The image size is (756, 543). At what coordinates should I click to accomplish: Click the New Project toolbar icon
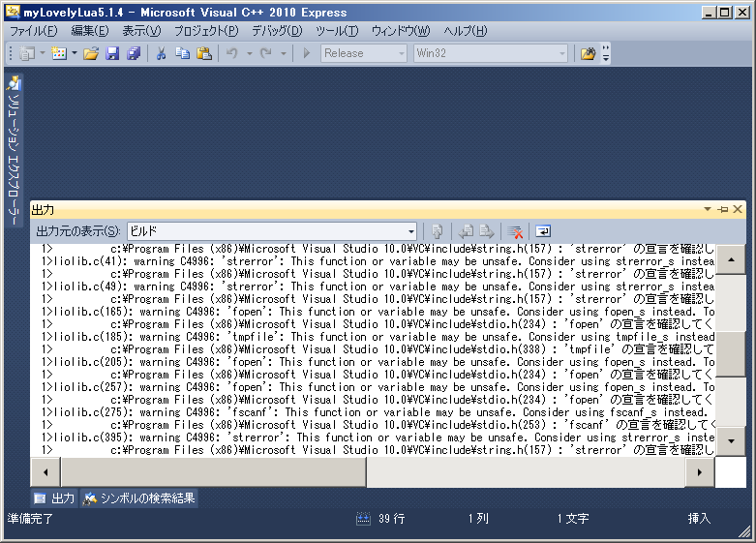(27, 53)
